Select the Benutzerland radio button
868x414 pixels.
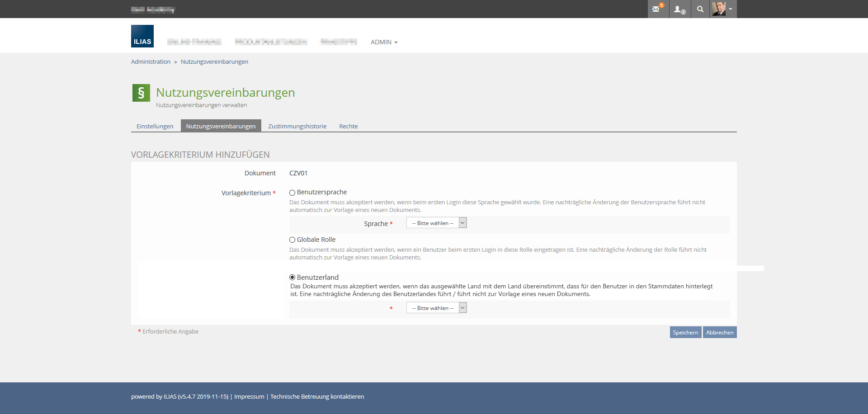(292, 278)
